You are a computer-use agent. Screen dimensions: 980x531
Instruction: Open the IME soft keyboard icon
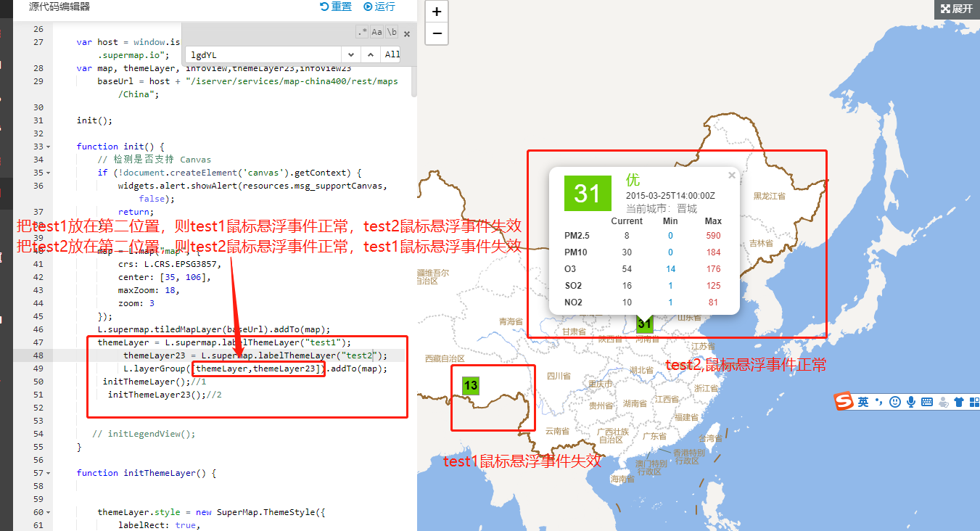(x=927, y=402)
